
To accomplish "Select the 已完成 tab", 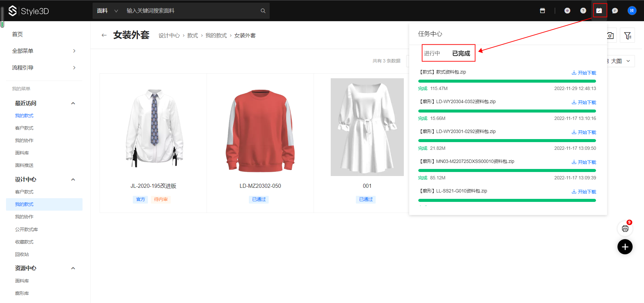I will point(461,53).
